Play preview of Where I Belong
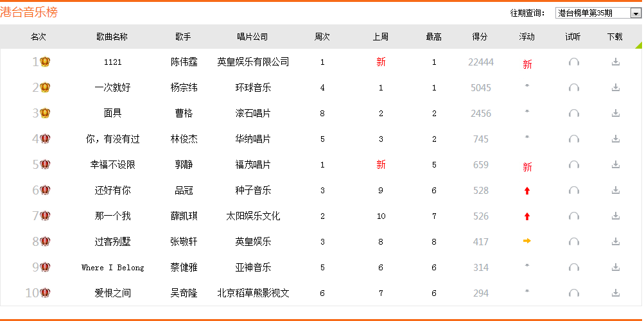This screenshot has width=644, height=321. [574, 267]
